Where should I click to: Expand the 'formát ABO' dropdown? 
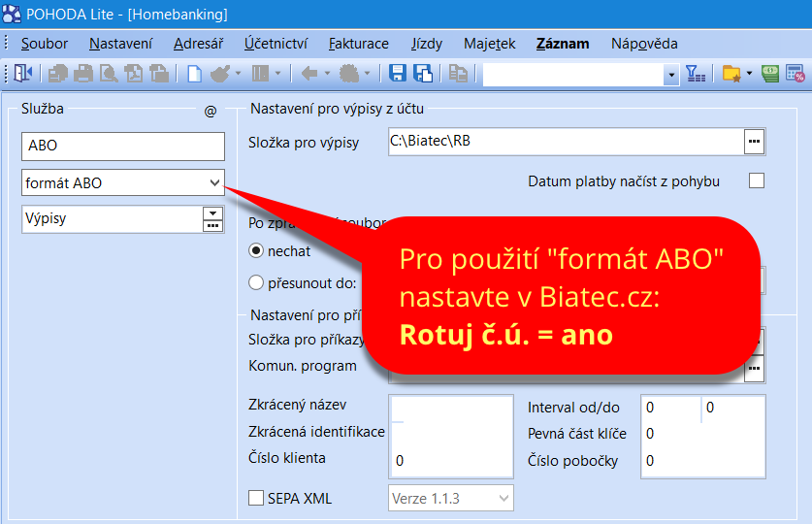[214, 182]
